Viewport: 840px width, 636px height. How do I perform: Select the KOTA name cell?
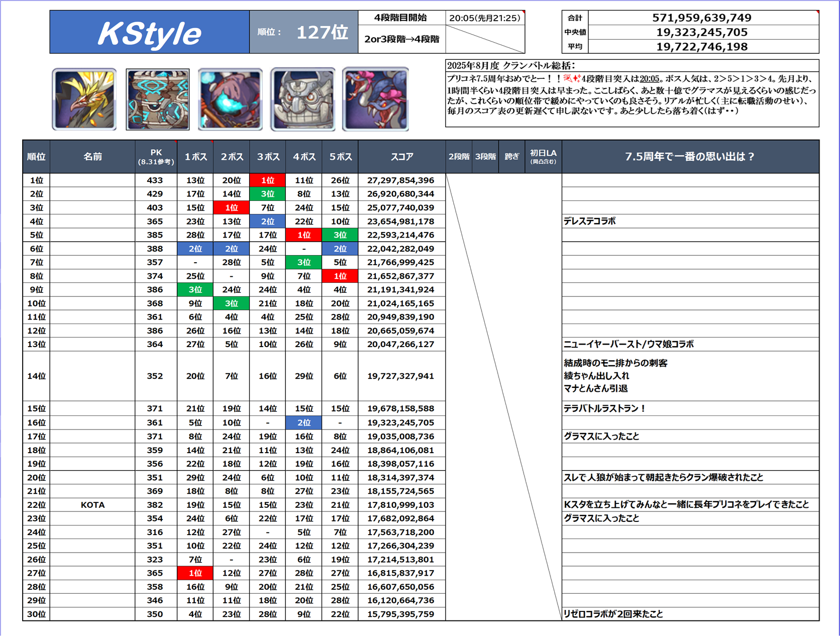[92, 505]
